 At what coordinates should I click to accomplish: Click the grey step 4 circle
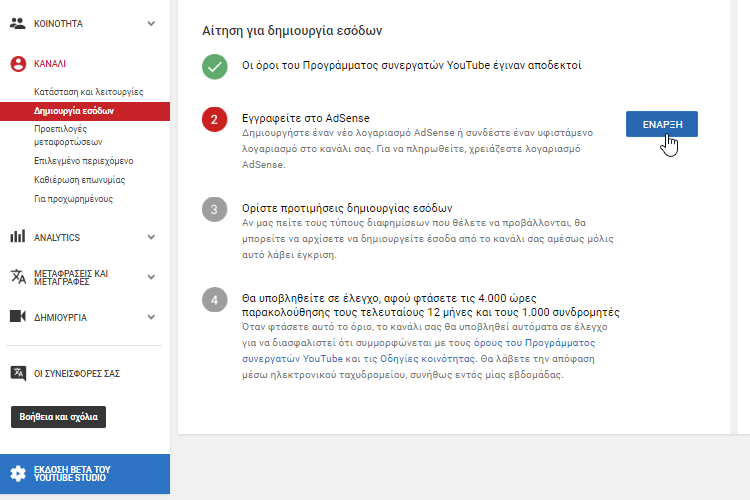(215, 300)
